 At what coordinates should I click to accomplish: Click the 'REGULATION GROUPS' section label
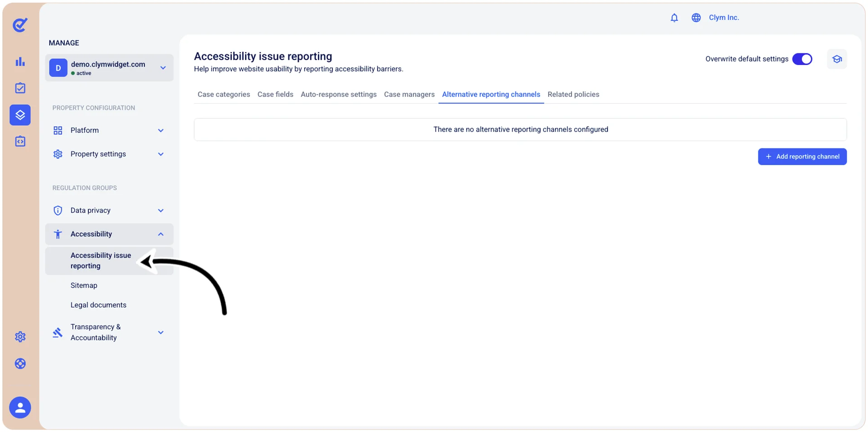(x=85, y=188)
